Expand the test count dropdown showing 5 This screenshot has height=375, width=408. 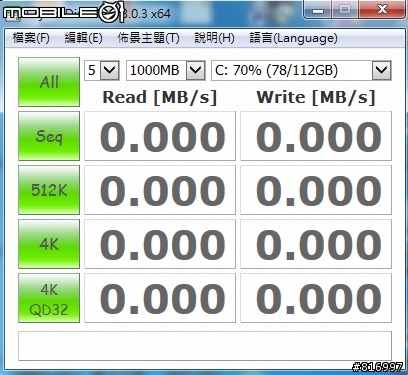tap(110, 70)
